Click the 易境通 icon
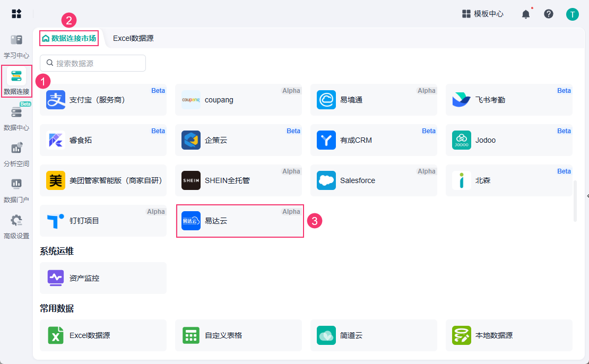Screen dimensions: 589x364 click(x=326, y=100)
